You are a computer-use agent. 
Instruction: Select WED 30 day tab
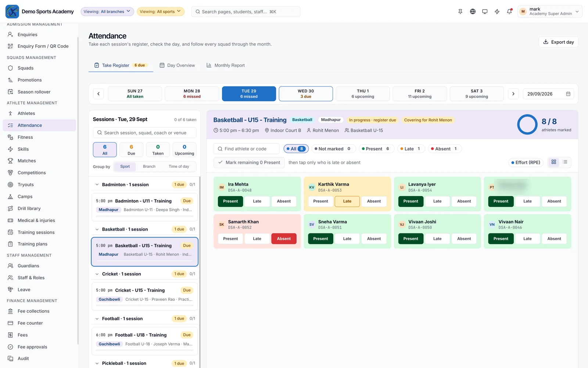pos(306,94)
